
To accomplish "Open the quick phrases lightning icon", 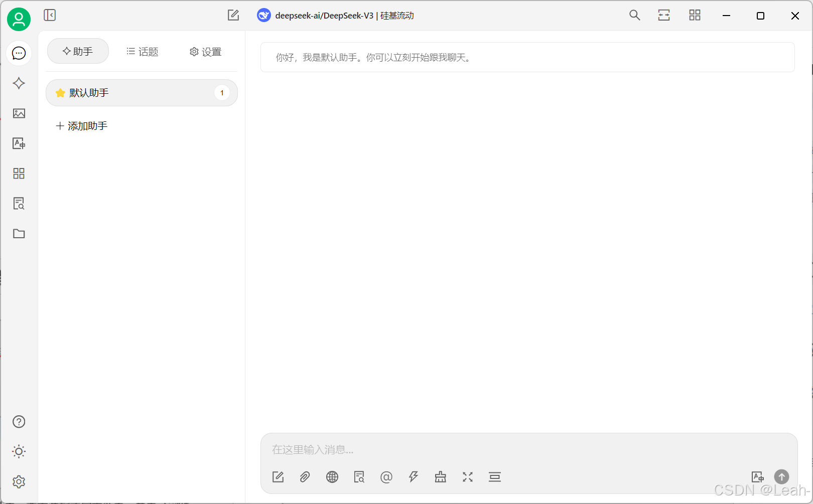I will pyautogui.click(x=414, y=477).
